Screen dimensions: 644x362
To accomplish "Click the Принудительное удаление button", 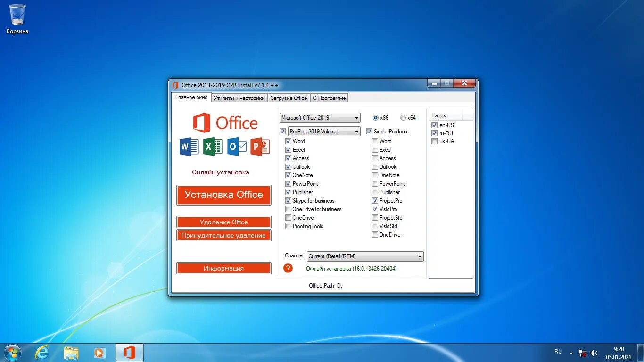I will 224,235.
